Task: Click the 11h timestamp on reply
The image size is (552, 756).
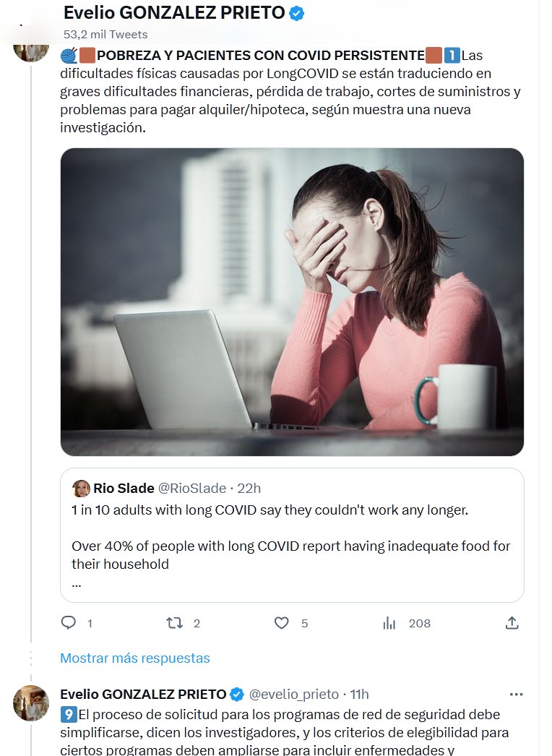Action: point(359,694)
